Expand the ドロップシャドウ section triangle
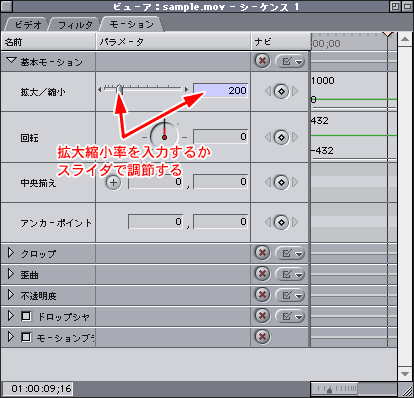This screenshot has width=414, height=398. pos(11,316)
